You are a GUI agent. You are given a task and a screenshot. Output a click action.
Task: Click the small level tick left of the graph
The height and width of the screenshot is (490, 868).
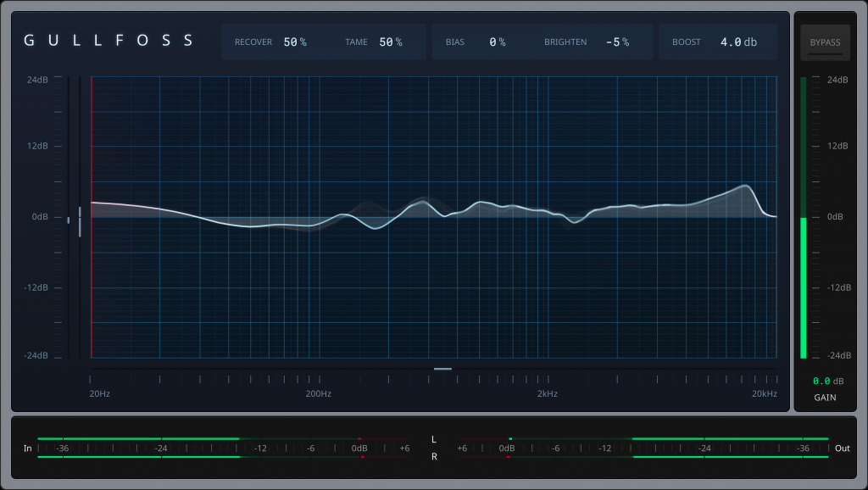(69, 220)
